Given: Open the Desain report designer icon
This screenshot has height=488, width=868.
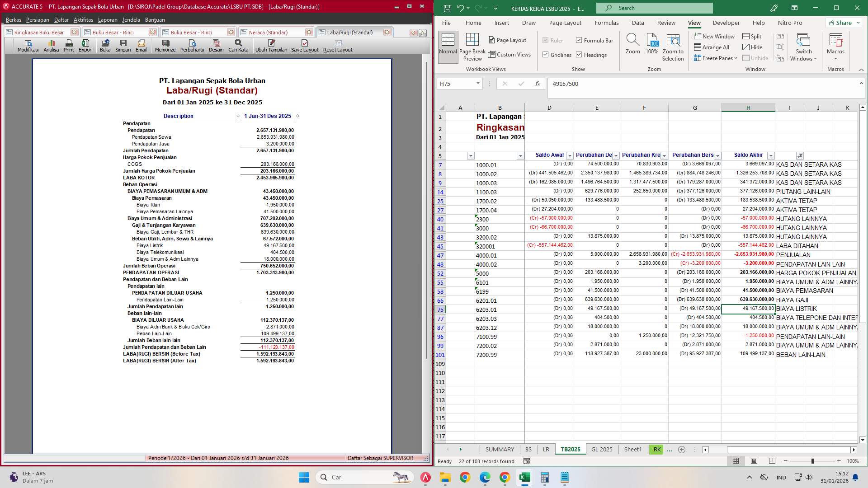Looking at the screenshot, I should coord(217,44).
